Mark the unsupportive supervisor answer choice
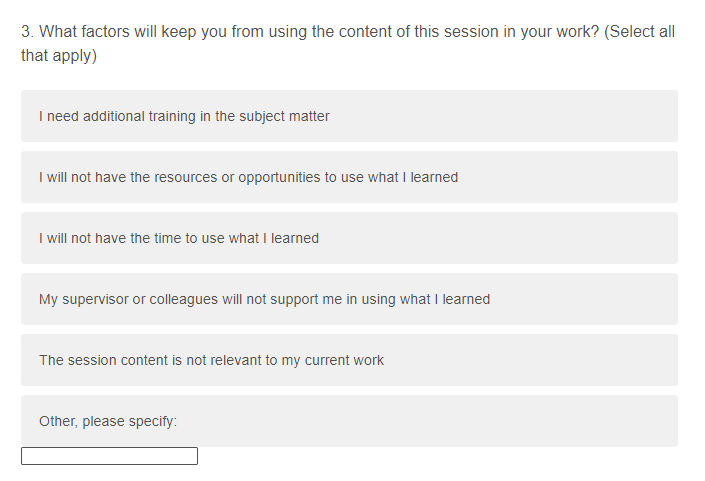This screenshot has width=705, height=481. pos(349,299)
